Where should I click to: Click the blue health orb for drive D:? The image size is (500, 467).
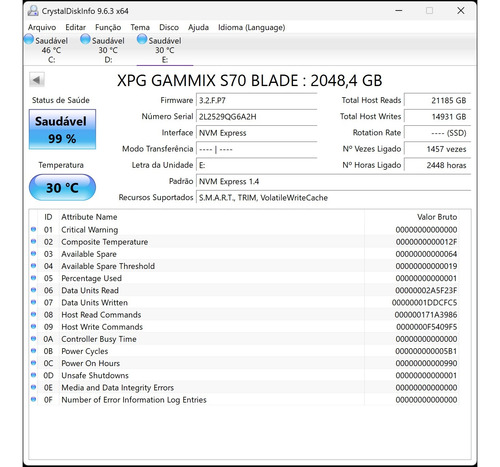tap(85, 39)
